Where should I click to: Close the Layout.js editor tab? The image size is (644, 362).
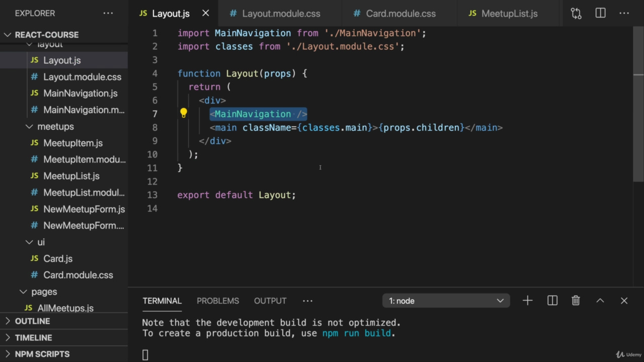(206, 14)
